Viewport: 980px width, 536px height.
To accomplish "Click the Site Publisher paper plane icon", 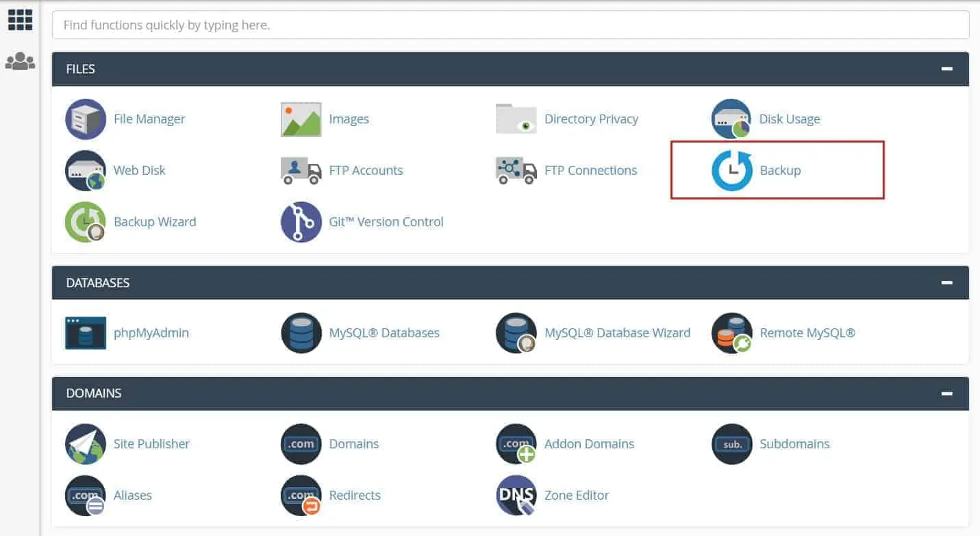I will pos(86,444).
